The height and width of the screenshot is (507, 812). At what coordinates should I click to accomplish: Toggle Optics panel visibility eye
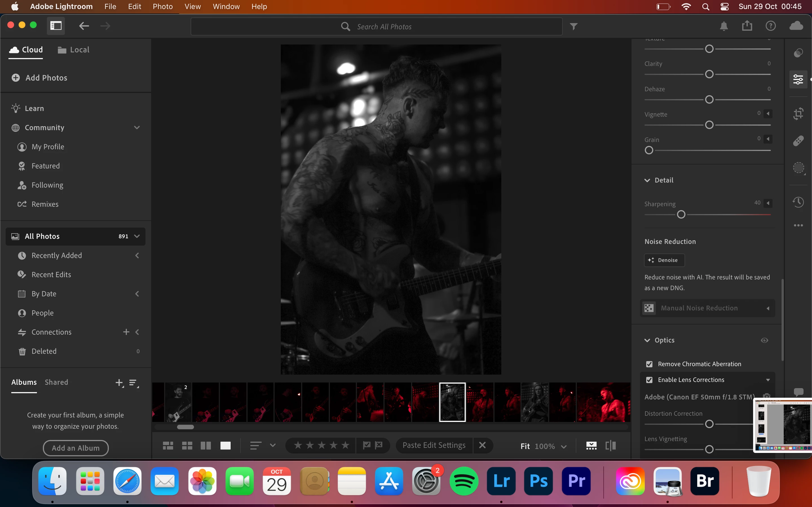[764, 340]
